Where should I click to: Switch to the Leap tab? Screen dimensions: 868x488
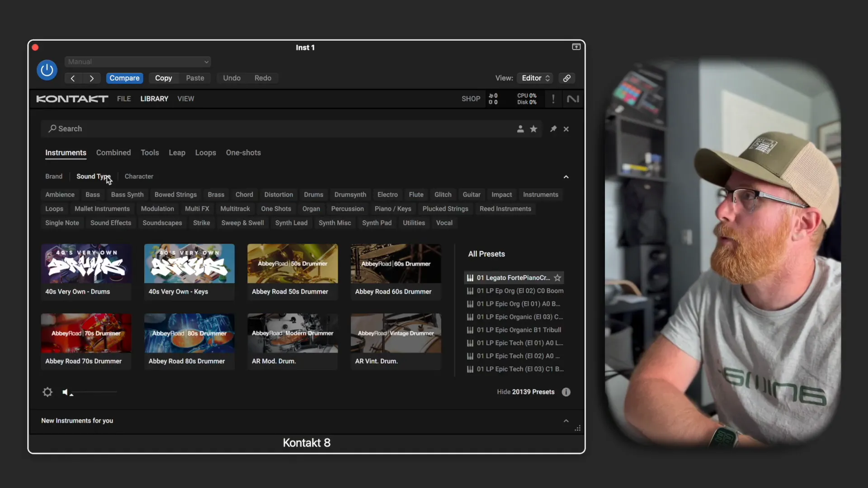(177, 153)
